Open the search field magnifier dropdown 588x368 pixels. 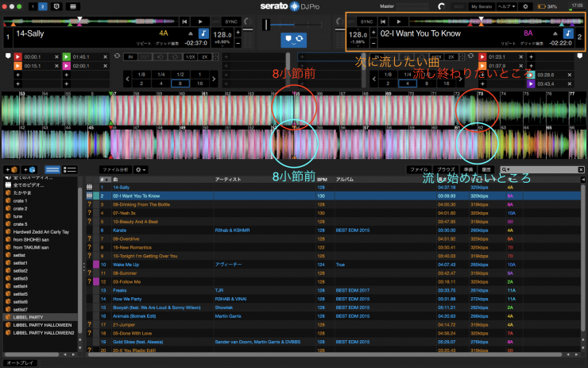click(x=506, y=169)
